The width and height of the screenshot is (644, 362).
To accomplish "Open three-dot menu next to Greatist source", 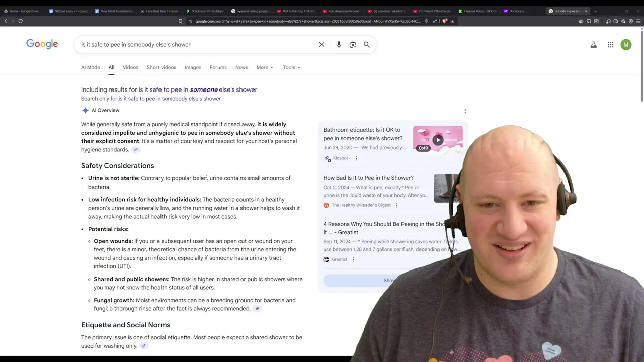I will (x=353, y=260).
